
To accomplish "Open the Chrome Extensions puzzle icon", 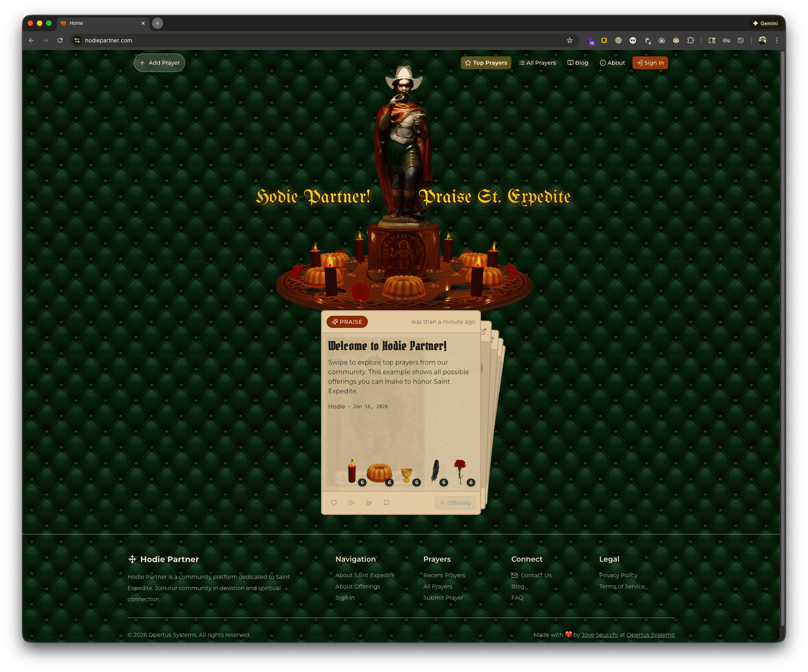I will pyautogui.click(x=690, y=40).
